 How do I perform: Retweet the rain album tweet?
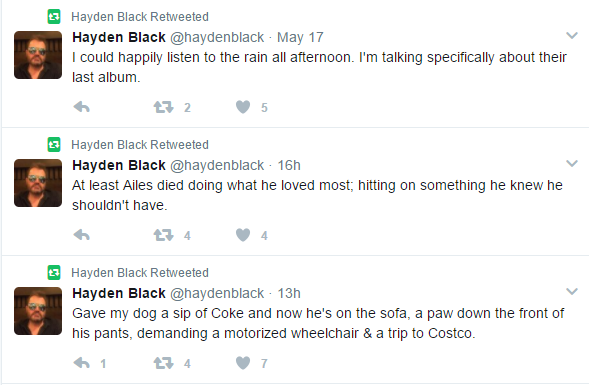pyautogui.click(x=163, y=107)
